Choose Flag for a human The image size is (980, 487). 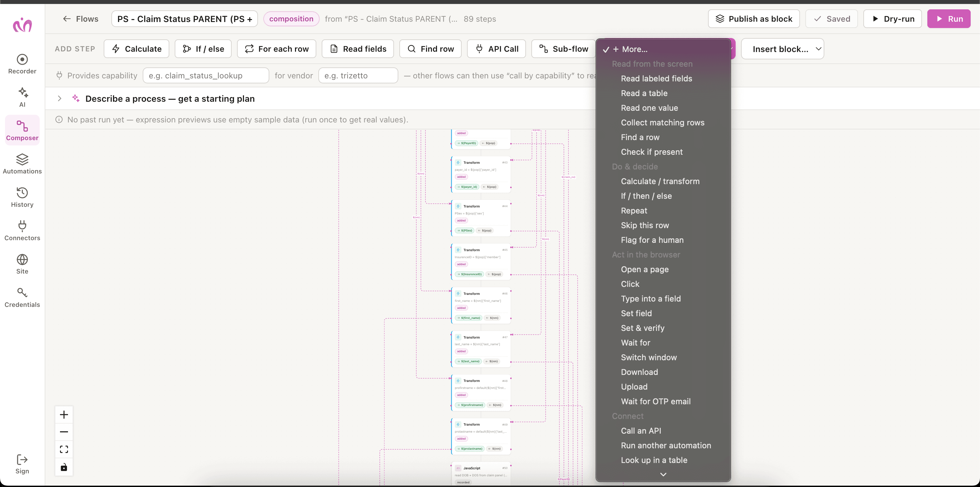(663, 240)
